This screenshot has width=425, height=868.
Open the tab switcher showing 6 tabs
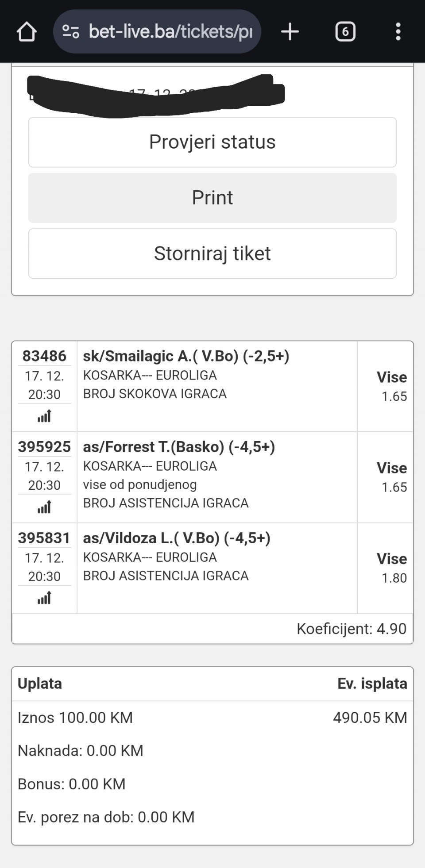[x=345, y=32]
